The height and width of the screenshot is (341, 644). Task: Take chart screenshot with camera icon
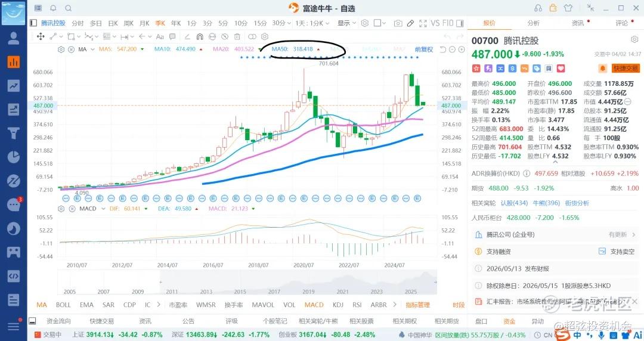click(398, 23)
